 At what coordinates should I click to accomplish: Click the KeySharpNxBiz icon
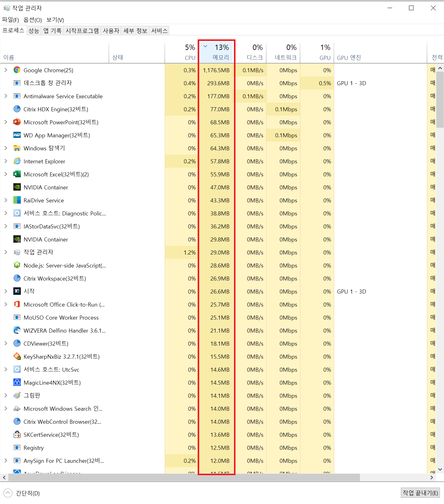17,356
